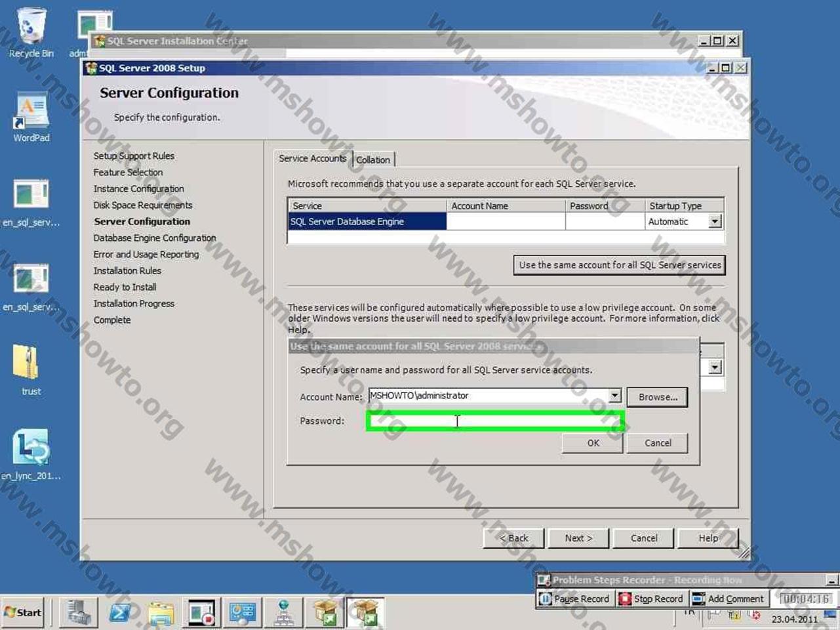Launch Windows PowerShell from the taskbar

click(120, 613)
